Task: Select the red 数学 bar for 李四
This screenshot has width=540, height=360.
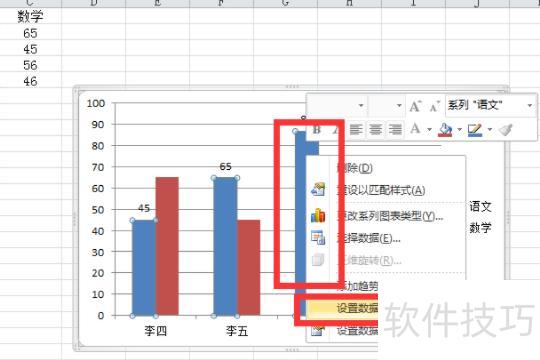Action: [x=167, y=246]
